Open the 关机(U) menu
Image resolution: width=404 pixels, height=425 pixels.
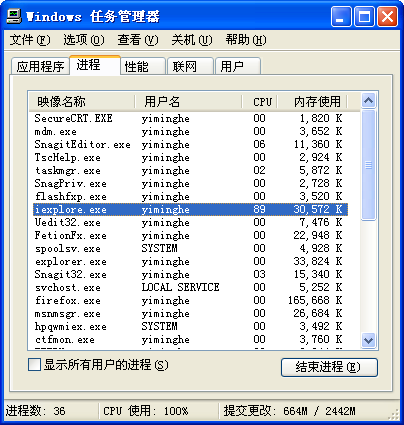pos(192,40)
